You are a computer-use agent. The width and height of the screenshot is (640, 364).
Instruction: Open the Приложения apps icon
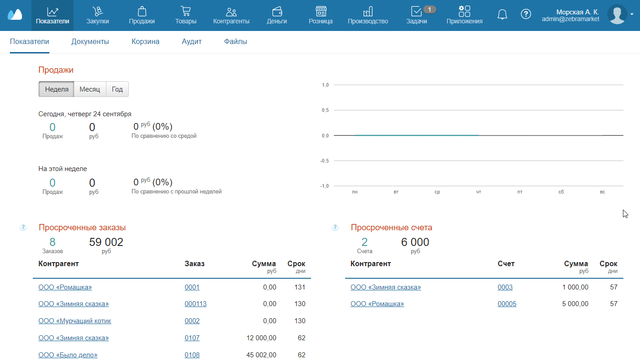pyautogui.click(x=465, y=12)
